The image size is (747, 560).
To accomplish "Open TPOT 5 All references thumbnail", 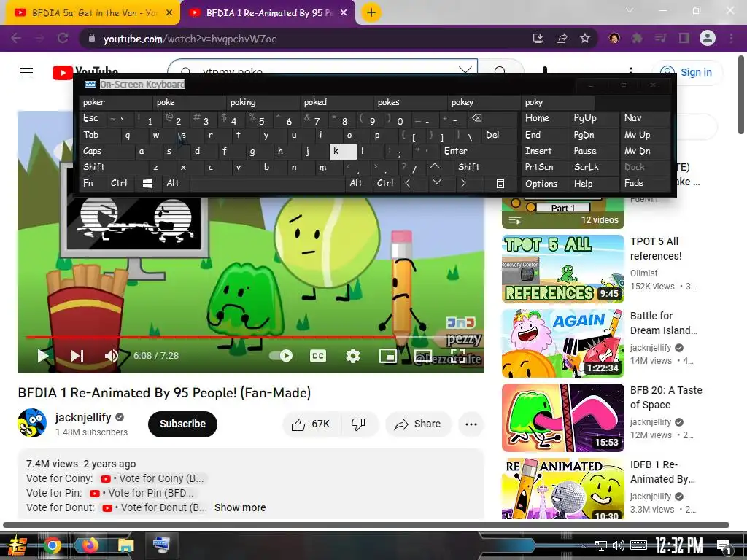I will 562,268.
